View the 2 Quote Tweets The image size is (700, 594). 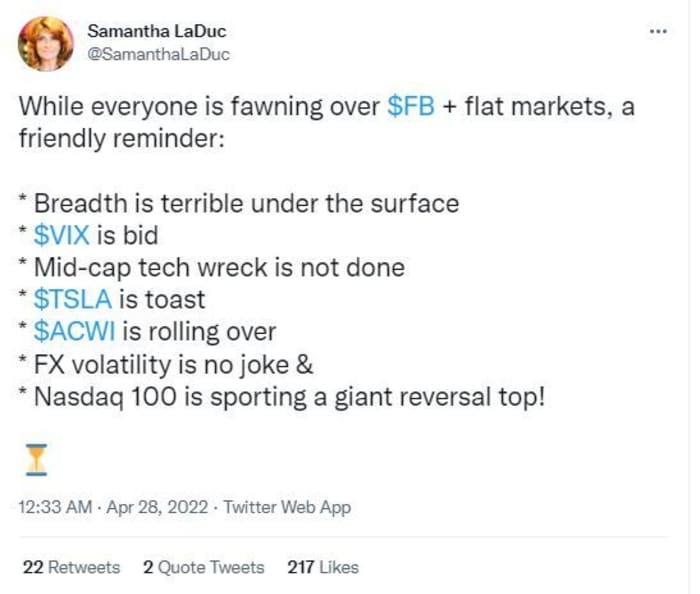coord(204,567)
